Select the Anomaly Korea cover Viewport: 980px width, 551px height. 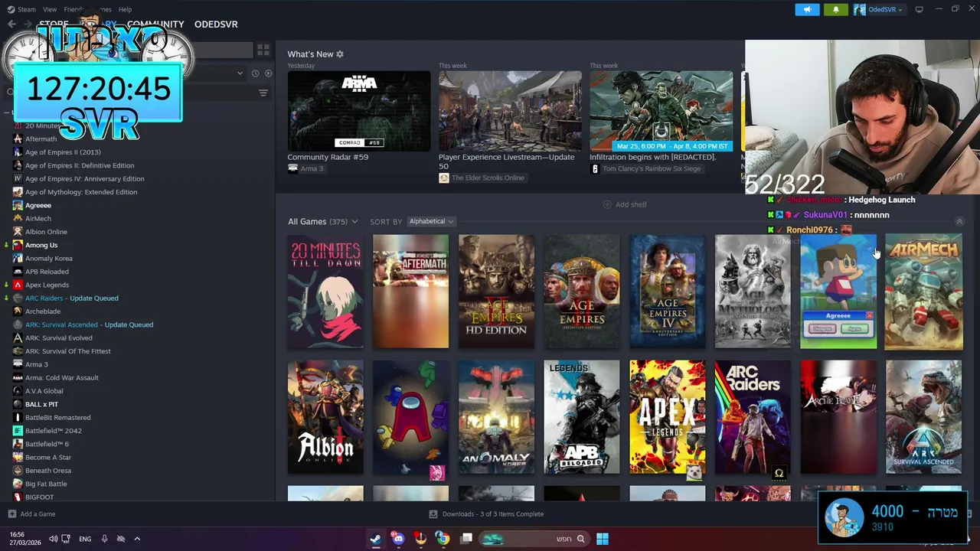[x=497, y=417]
